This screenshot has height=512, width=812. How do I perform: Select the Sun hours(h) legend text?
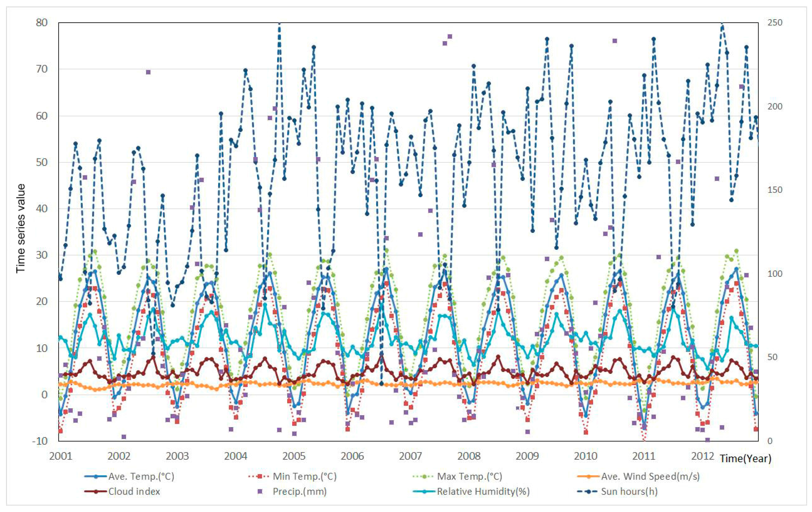[629, 492]
